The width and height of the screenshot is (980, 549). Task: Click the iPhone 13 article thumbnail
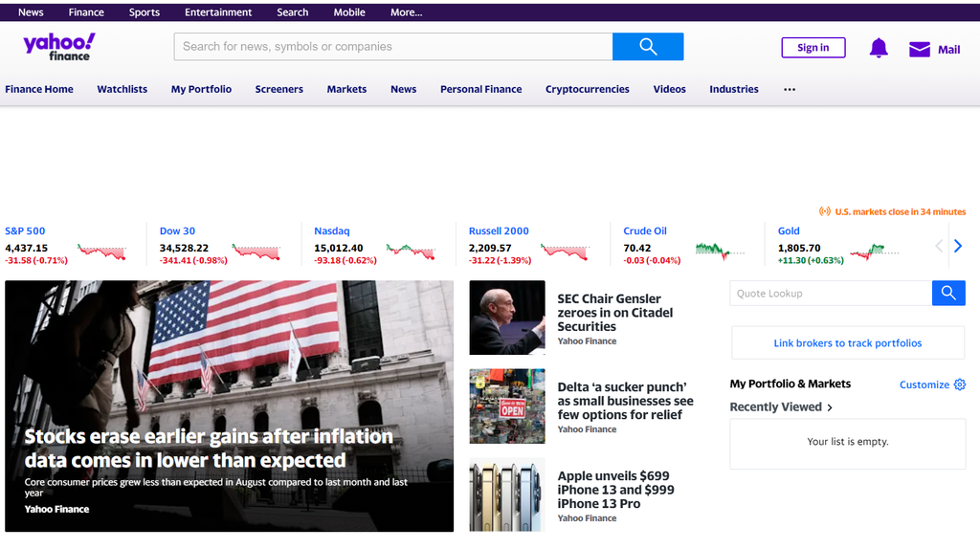pyautogui.click(x=507, y=494)
